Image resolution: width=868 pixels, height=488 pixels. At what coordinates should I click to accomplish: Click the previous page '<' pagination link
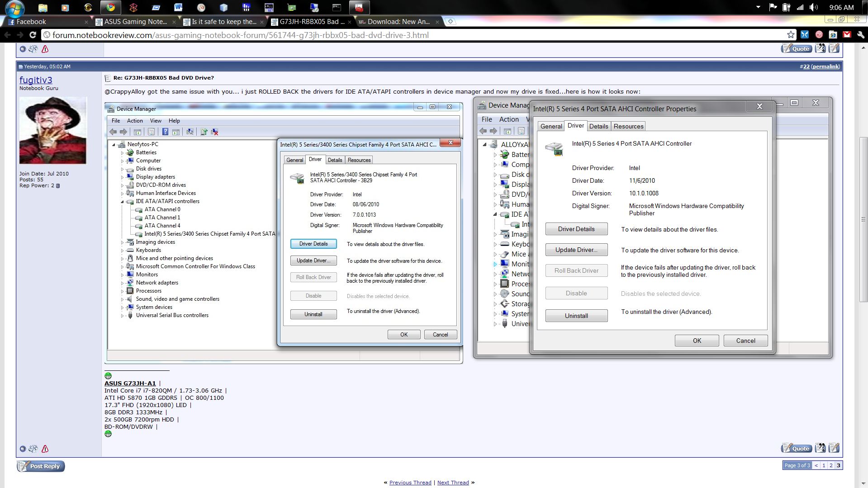point(816,465)
